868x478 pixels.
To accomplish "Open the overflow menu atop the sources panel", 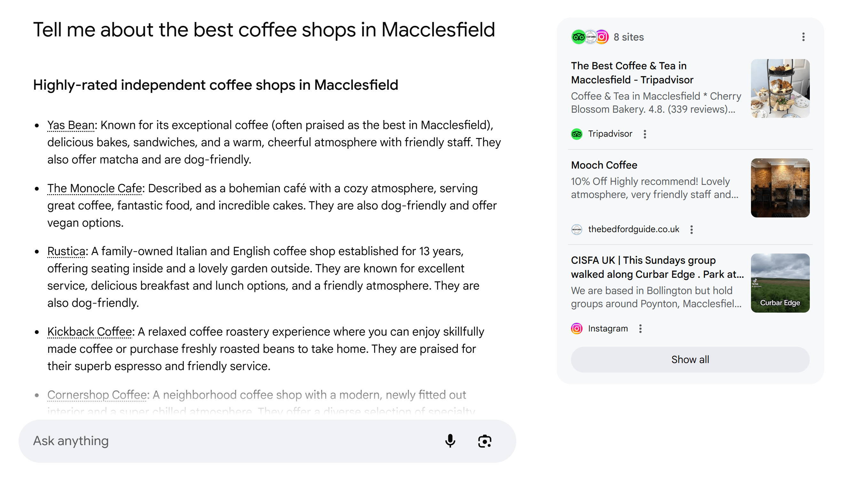I will click(x=804, y=37).
